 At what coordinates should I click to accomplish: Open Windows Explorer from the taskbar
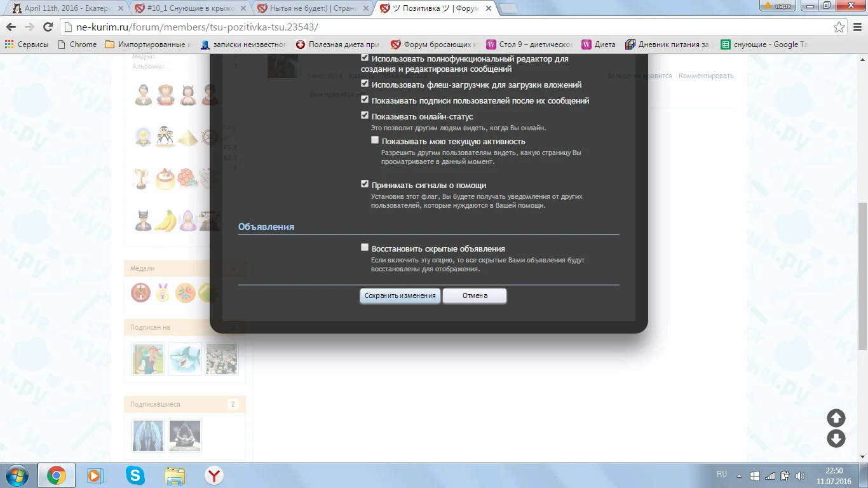click(174, 475)
